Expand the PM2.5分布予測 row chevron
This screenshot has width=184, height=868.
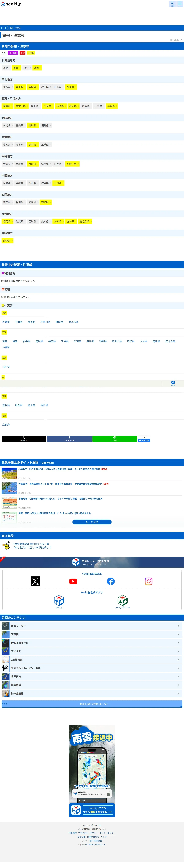coord(178,643)
